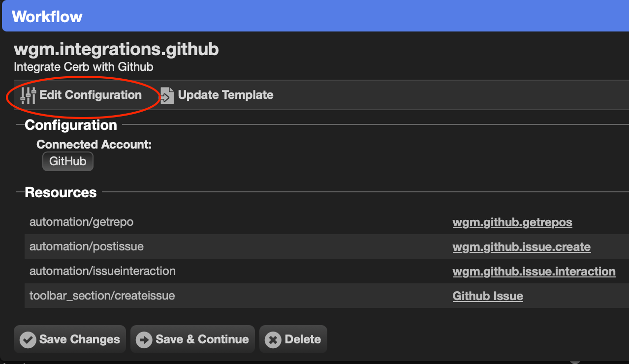Viewport: 629px width, 364px height.
Task: Follow the wgm.github.issue.create link
Action: point(521,247)
